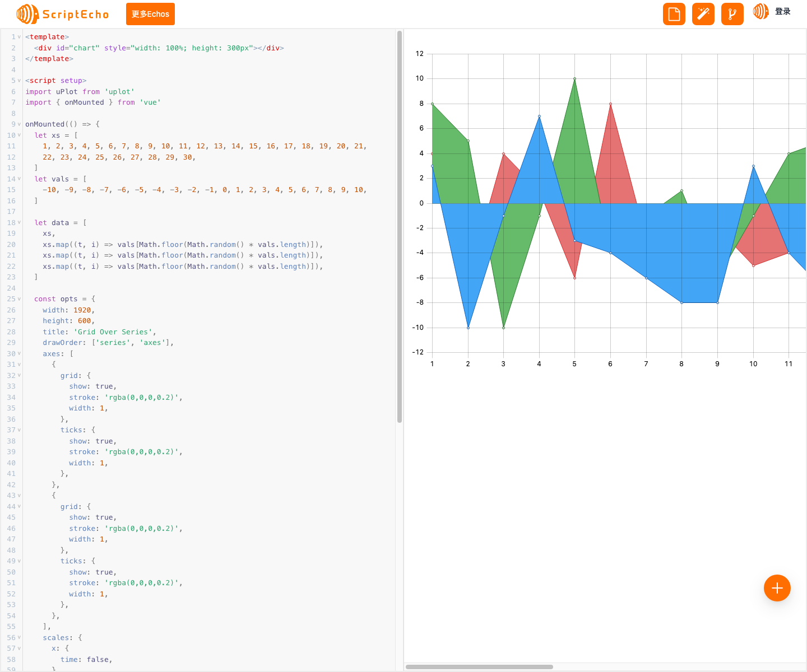Collapse the axes fold at line 30
807x672 pixels.
(19, 354)
